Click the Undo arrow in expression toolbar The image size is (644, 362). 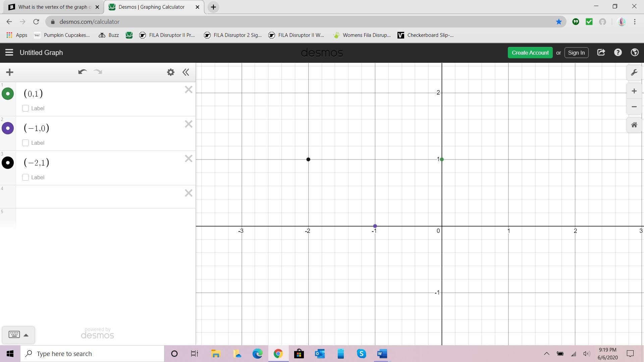82,72
